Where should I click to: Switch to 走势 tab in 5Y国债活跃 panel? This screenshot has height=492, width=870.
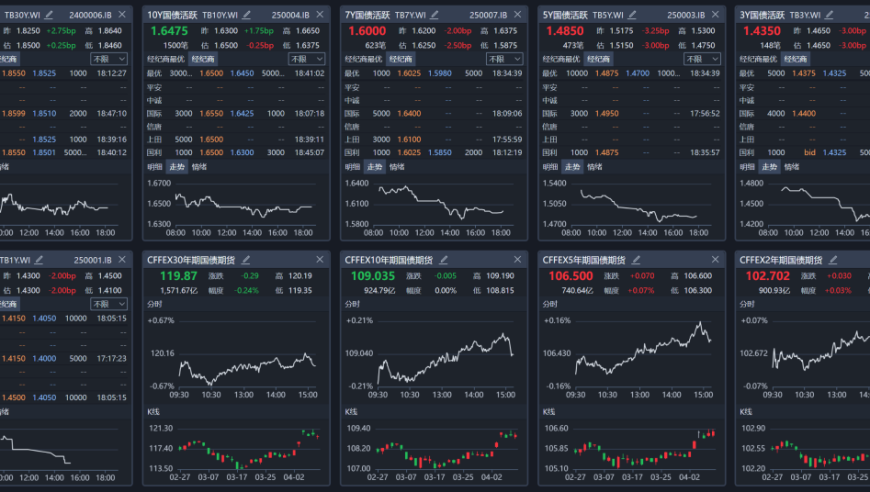pos(572,167)
